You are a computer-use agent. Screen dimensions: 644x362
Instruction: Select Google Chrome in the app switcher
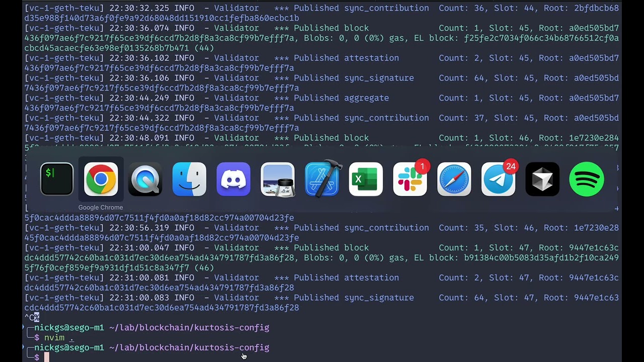coord(101,179)
